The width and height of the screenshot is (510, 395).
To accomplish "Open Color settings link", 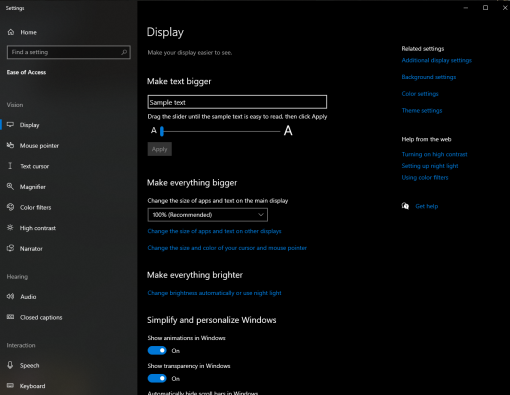I will pyautogui.click(x=420, y=94).
